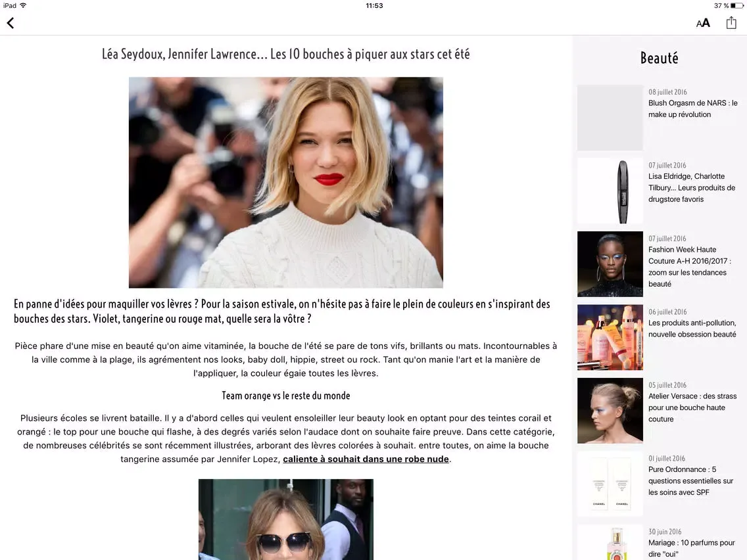Open the photo of woman with sunglasses

(x=286, y=519)
